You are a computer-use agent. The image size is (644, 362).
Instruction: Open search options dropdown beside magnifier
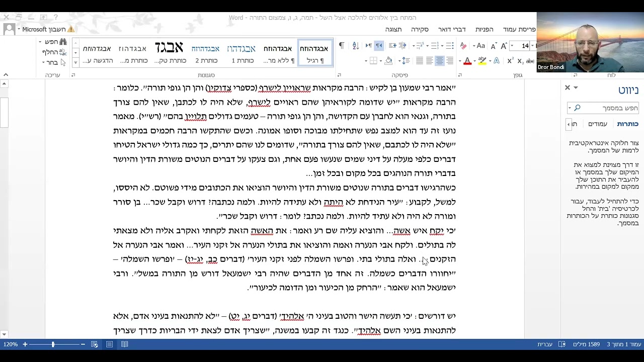(570, 108)
